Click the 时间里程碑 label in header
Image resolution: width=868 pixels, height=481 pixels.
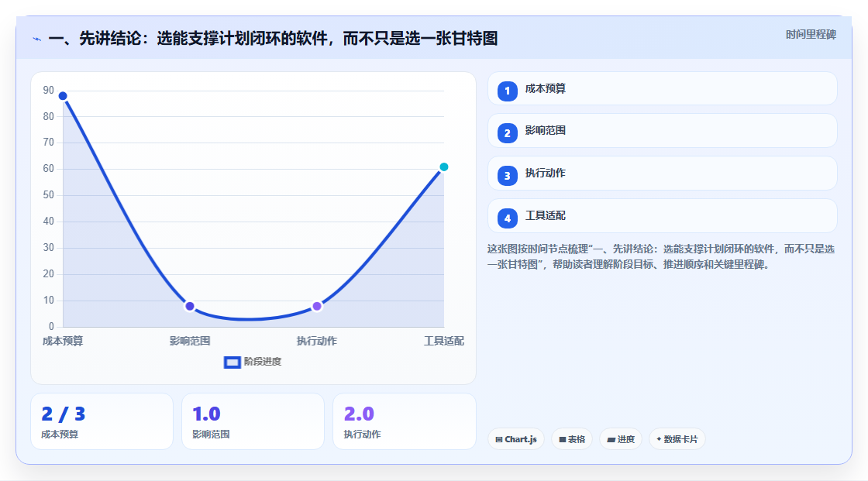[x=811, y=34]
